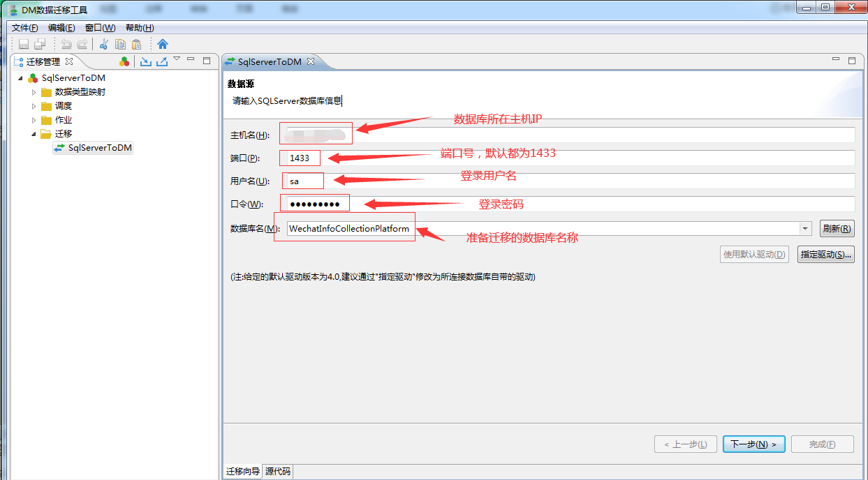This screenshot has height=480, width=868.
Task: Expand the 调度 folder in the tree
Action: tap(34, 105)
